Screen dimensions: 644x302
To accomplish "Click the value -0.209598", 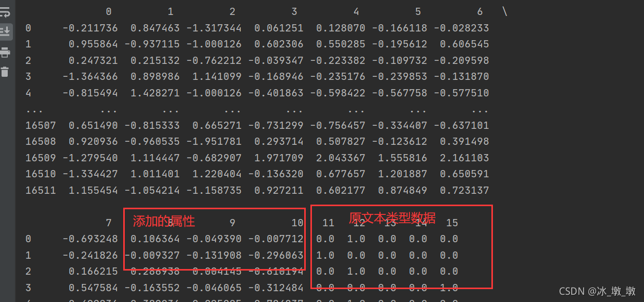I will pyautogui.click(x=461, y=60).
